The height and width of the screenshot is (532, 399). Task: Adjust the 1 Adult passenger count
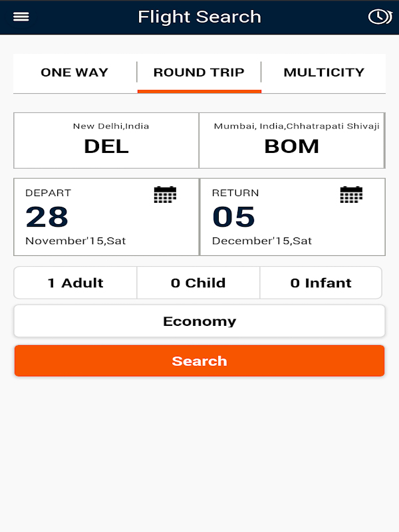click(75, 283)
